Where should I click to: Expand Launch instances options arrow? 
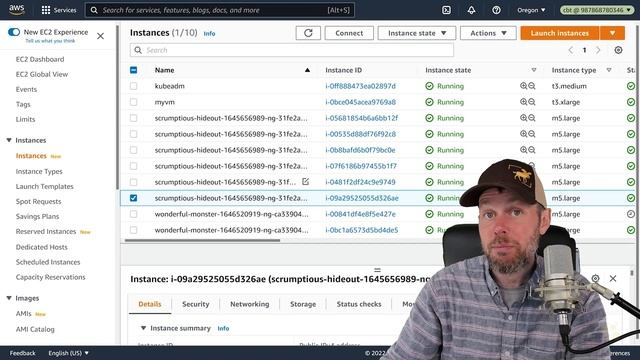pyautogui.click(x=612, y=33)
